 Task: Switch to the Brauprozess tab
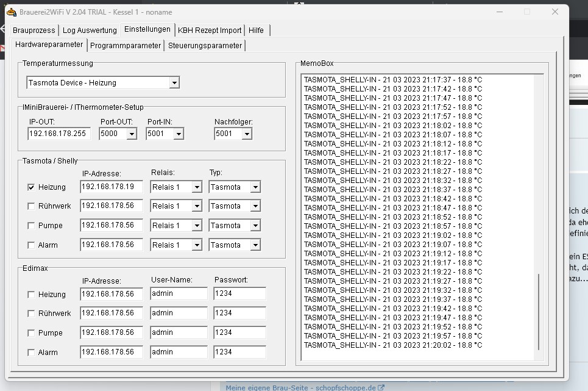click(34, 30)
